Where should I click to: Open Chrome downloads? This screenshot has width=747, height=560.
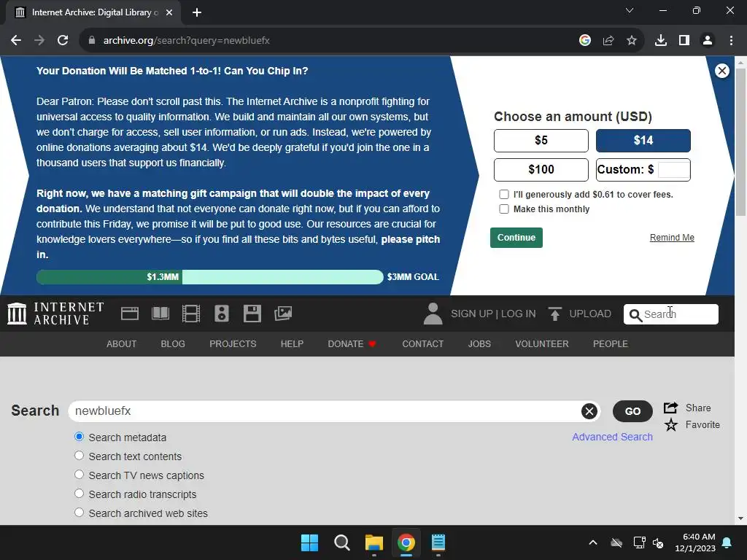[x=661, y=41]
